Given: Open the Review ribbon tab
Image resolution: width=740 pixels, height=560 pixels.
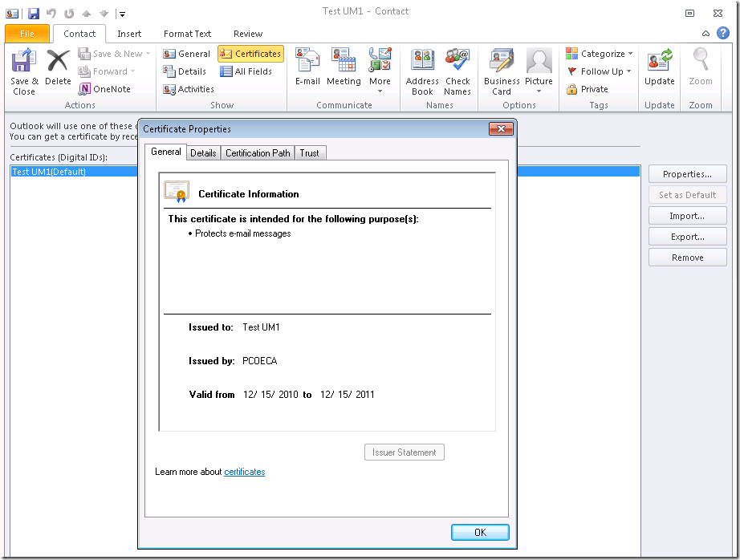Looking at the screenshot, I should tap(248, 34).
